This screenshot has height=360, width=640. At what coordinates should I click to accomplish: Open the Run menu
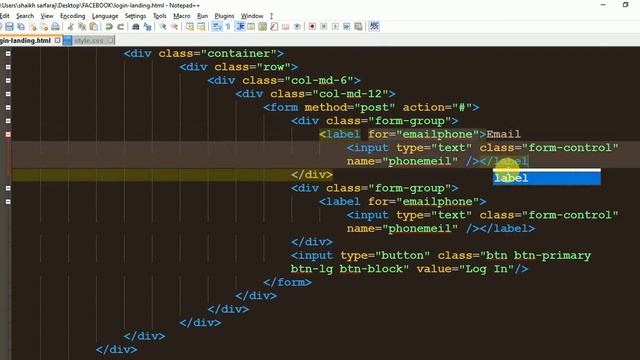202,16
